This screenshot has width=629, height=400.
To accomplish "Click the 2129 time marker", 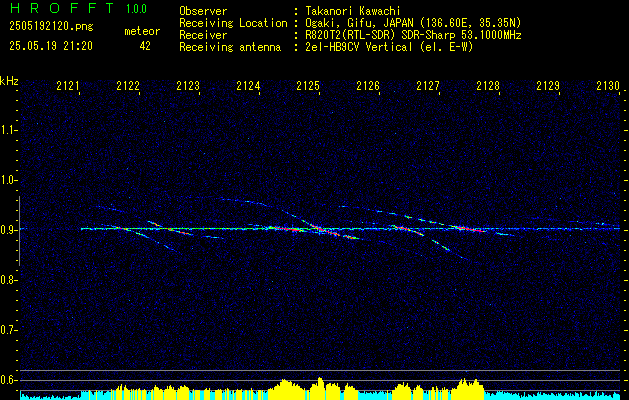I will (548, 86).
